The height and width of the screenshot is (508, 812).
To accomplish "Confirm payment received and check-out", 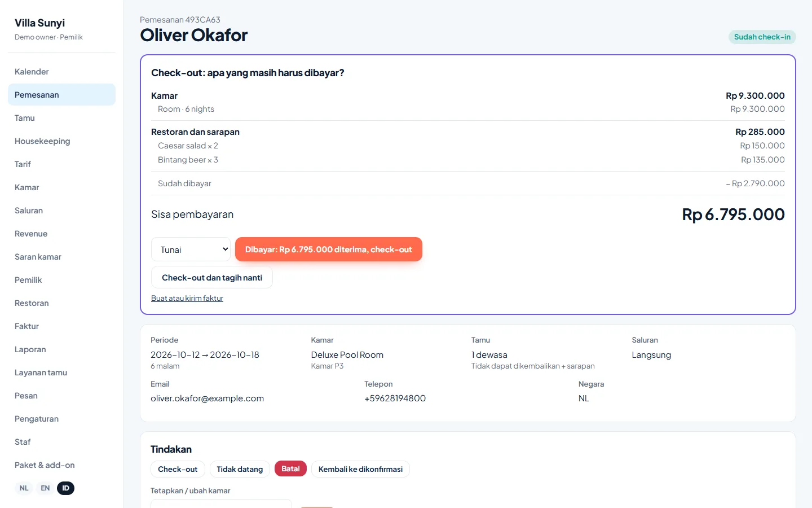I will point(329,249).
